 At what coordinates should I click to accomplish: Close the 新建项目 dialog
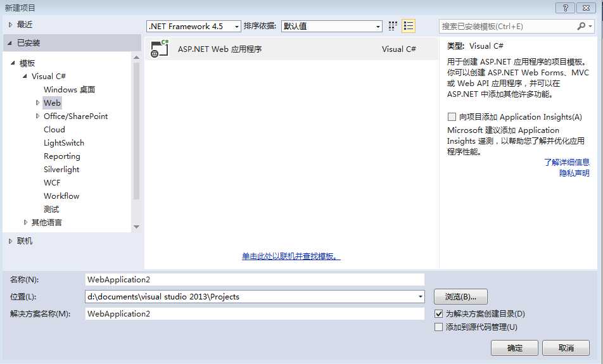click(x=586, y=8)
